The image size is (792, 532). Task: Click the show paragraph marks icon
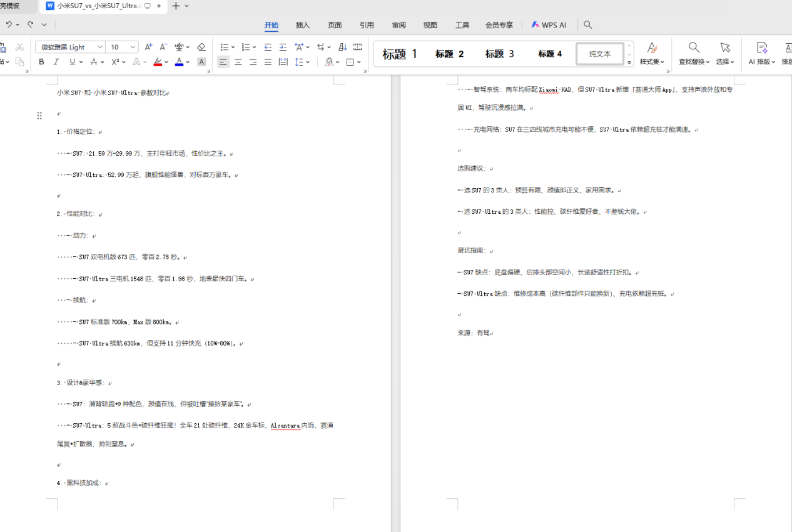coord(357,47)
